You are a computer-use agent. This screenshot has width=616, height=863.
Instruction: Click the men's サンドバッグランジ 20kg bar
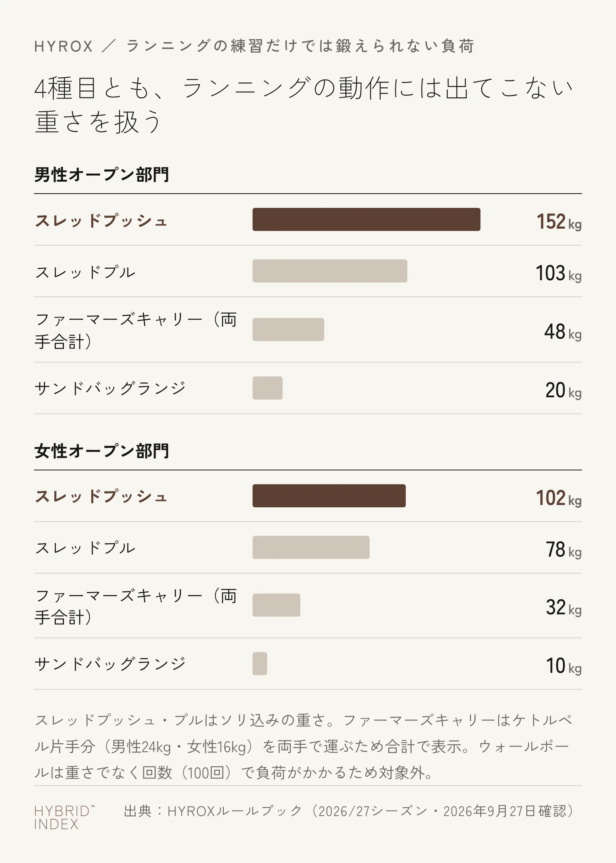pyautogui.click(x=267, y=388)
